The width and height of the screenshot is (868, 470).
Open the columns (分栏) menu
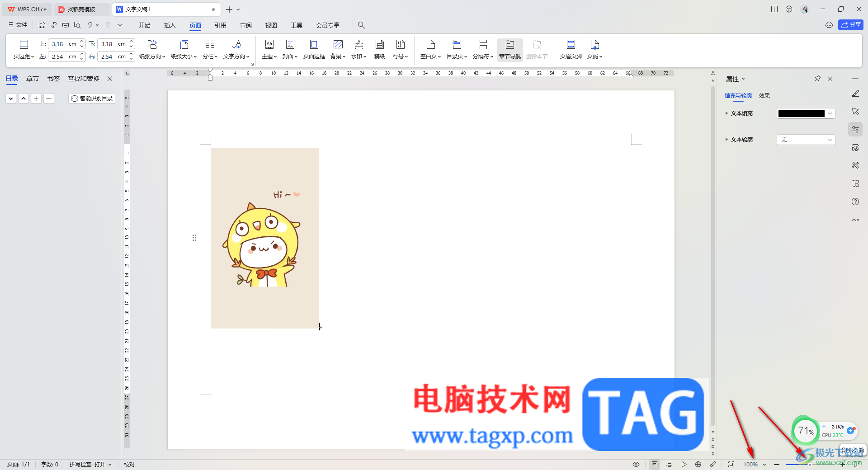coord(210,49)
